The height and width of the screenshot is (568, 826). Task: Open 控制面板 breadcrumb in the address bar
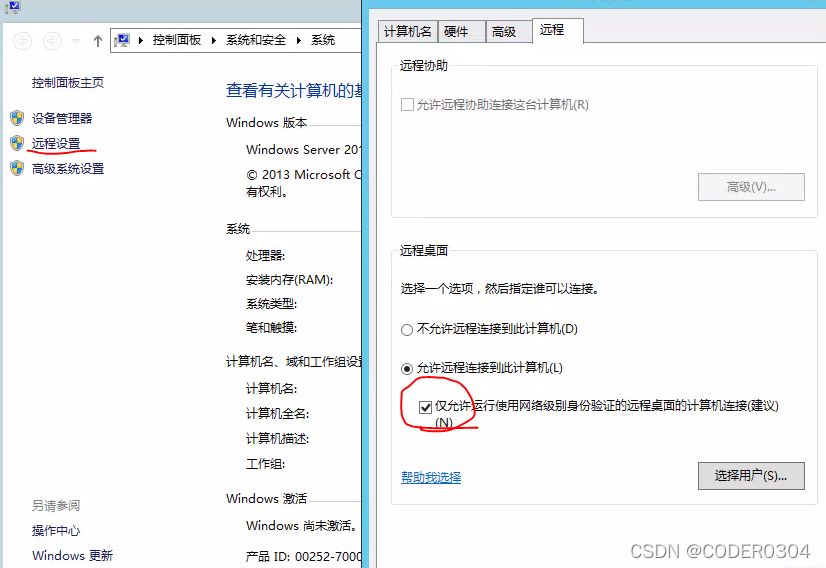(176, 40)
